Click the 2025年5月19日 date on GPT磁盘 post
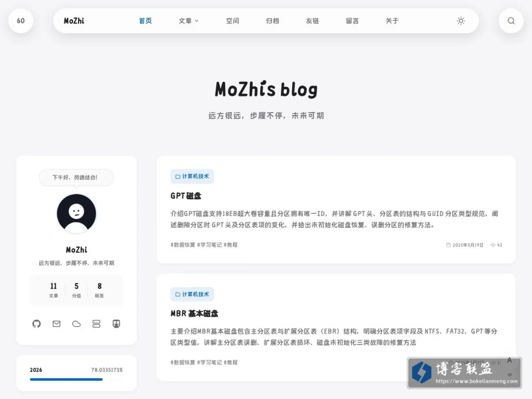532x399 pixels. 465,245
